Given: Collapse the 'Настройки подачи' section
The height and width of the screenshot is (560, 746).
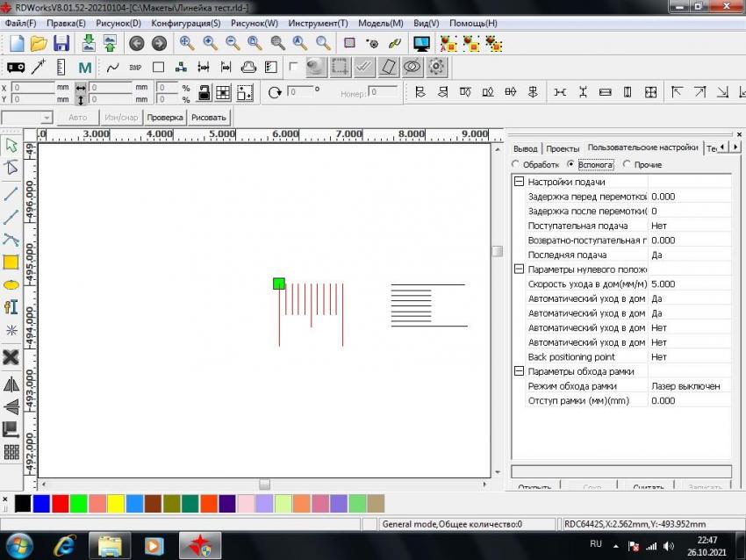Looking at the screenshot, I should (519, 182).
